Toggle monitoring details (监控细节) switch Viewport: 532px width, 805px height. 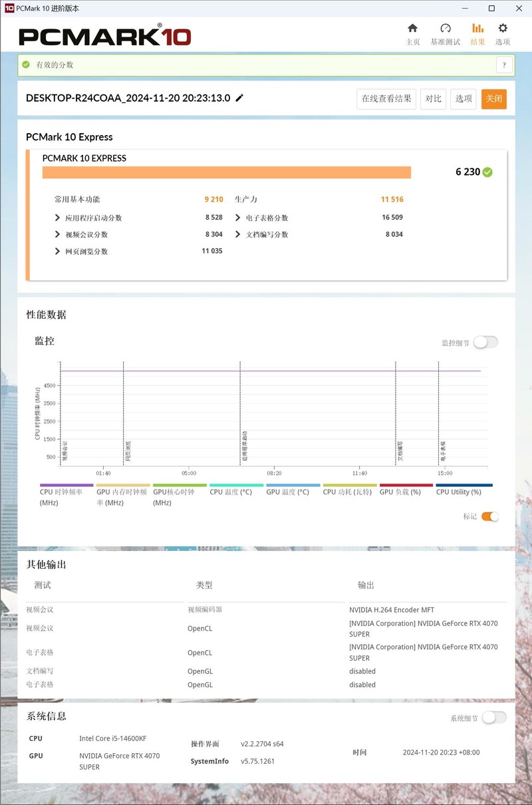coord(485,342)
